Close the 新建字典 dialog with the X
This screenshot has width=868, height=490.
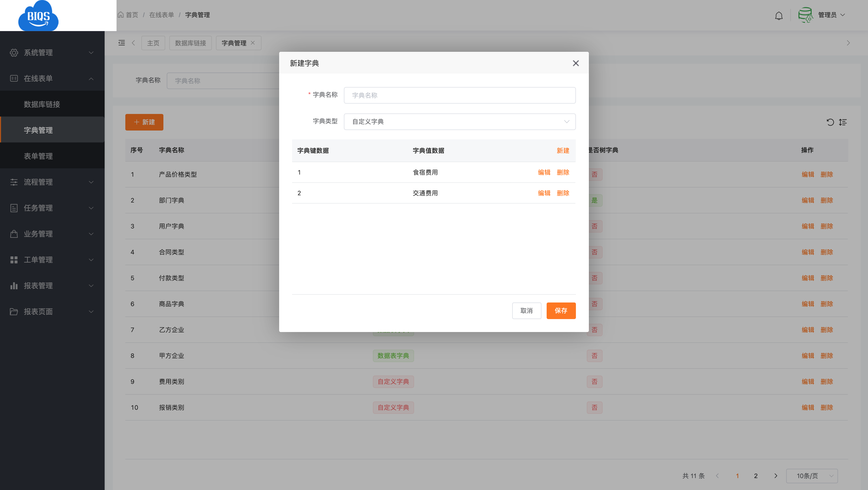576,63
